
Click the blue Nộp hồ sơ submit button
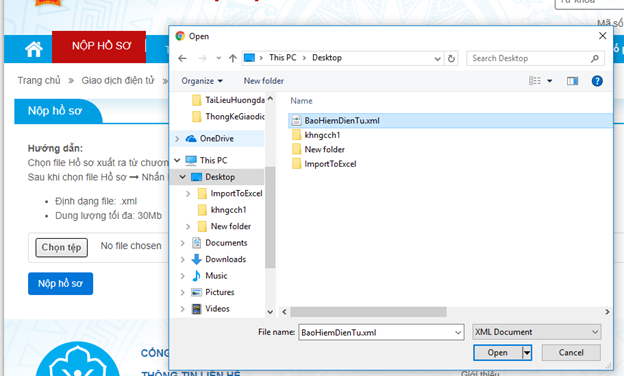[x=60, y=284]
